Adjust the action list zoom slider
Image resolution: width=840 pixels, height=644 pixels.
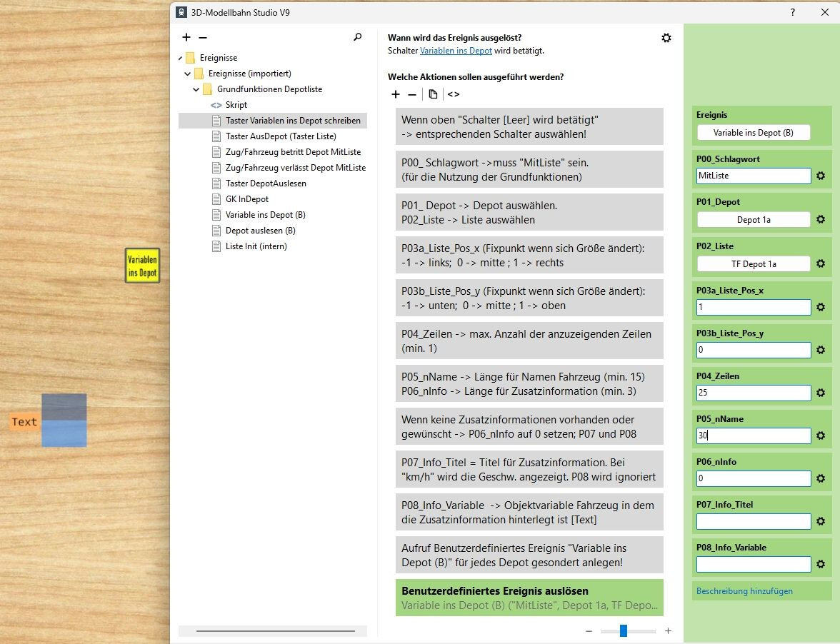(x=624, y=631)
